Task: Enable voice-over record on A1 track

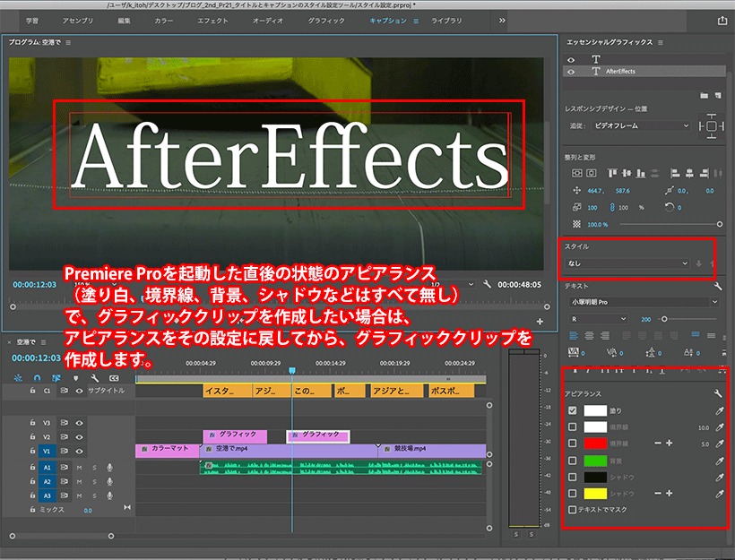Action: point(109,467)
